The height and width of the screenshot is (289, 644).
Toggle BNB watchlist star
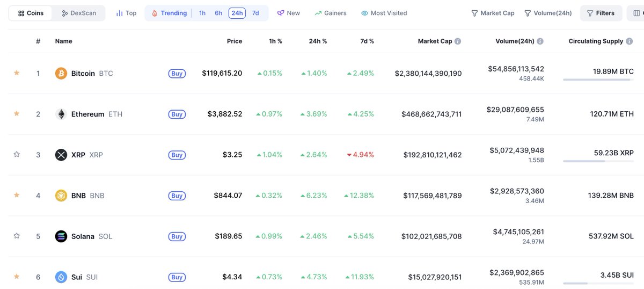[x=17, y=196]
